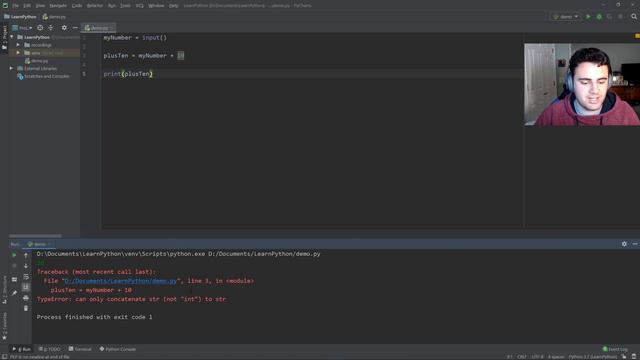The height and width of the screenshot is (360, 640).
Task: Open Search Everywhere magnifier icon
Action: (x=634, y=17)
